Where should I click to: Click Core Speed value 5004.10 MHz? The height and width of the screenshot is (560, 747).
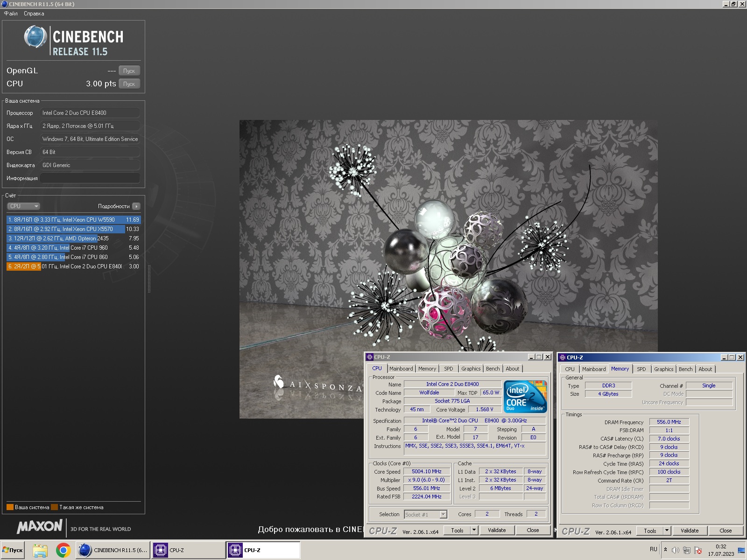pos(427,471)
